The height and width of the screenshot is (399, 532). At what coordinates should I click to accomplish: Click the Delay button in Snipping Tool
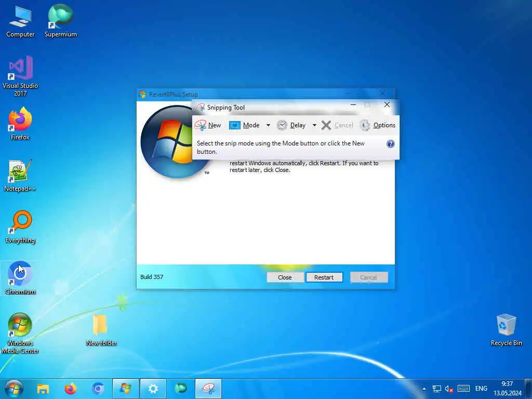(x=291, y=125)
